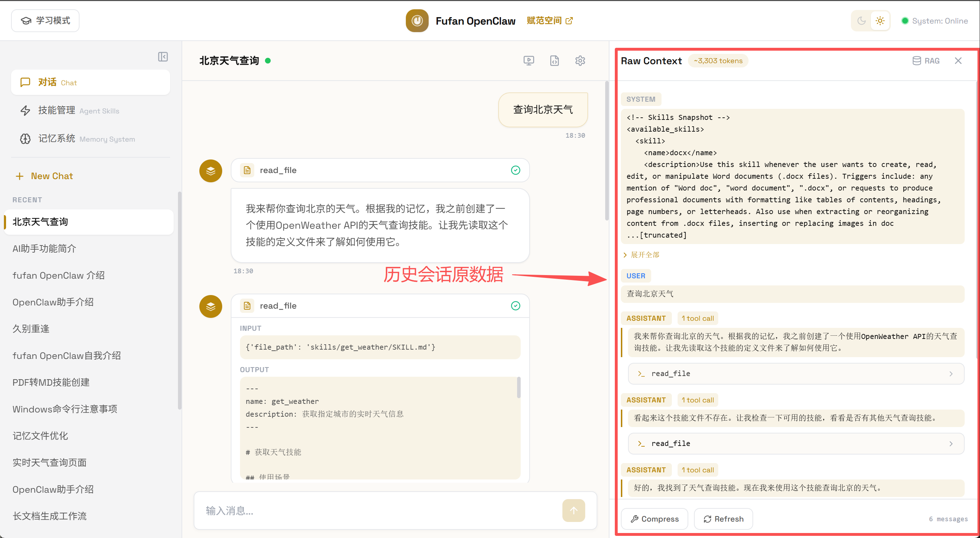The image size is (980, 538).
Task: Switch to dark mode moon icon
Action: pos(861,21)
